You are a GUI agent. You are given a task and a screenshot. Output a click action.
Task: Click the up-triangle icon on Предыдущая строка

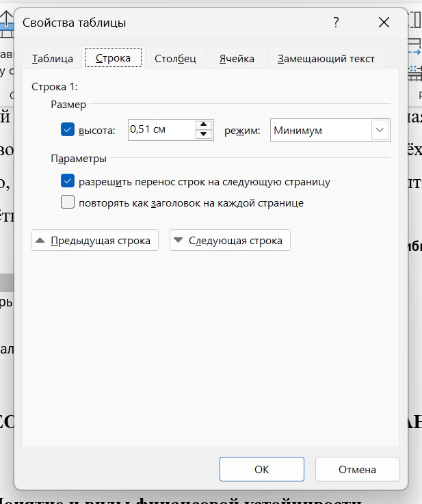(x=40, y=240)
